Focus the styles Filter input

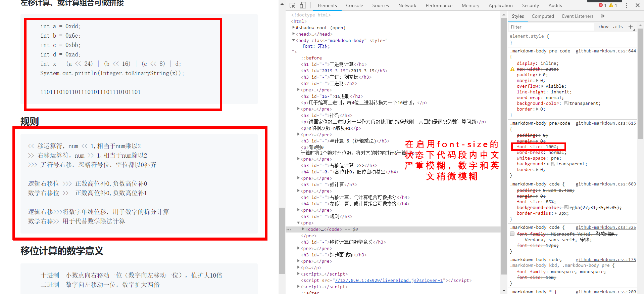coord(552,27)
